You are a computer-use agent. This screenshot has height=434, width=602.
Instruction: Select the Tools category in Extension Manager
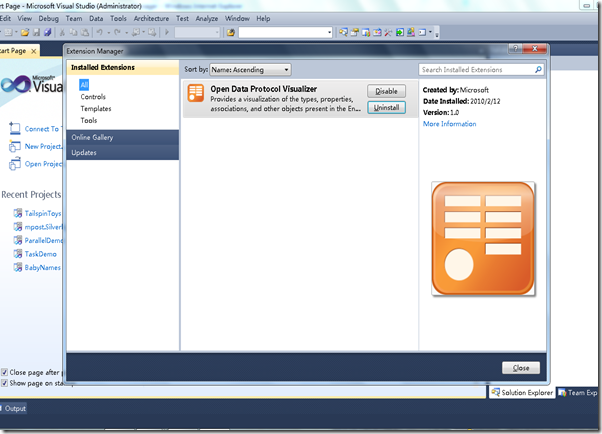coord(89,120)
